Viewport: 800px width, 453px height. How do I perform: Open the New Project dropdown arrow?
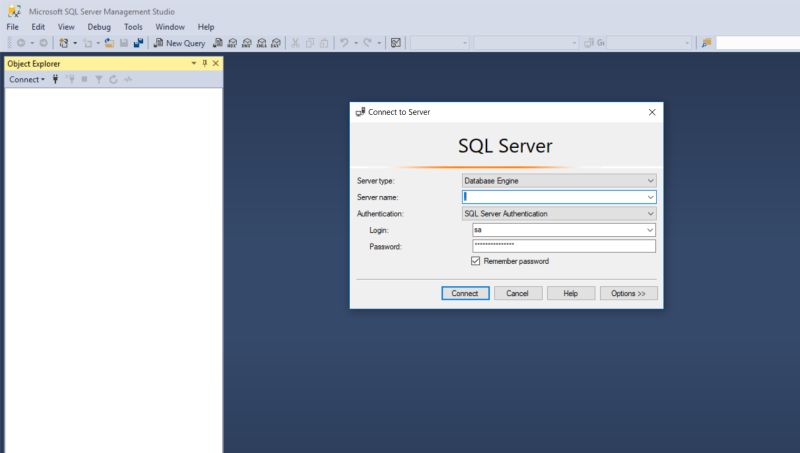pyautogui.click(x=75, y=43)
